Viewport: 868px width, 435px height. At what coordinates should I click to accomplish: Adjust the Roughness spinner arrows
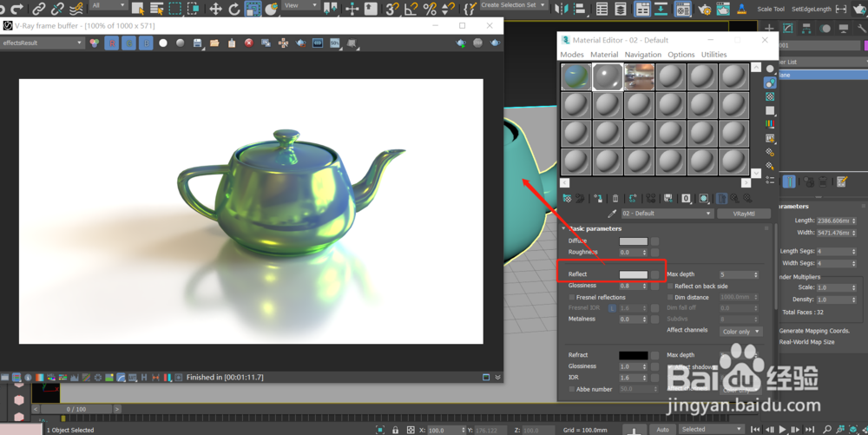point(644,253)
